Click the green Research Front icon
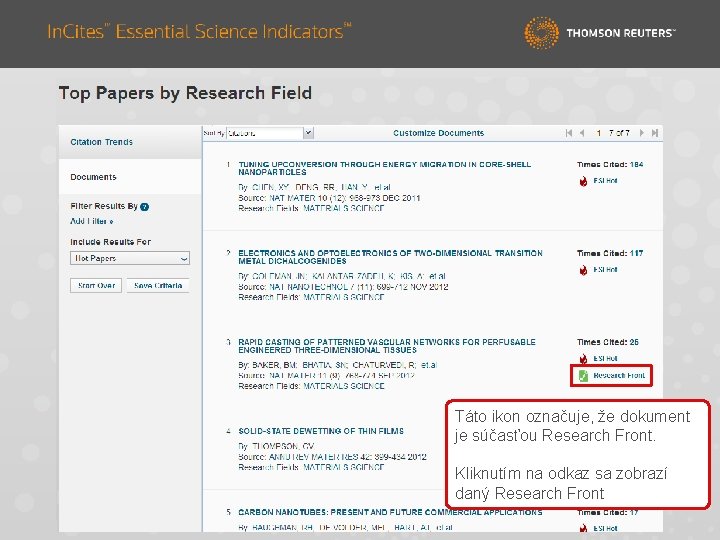 [x=583, y=376]
